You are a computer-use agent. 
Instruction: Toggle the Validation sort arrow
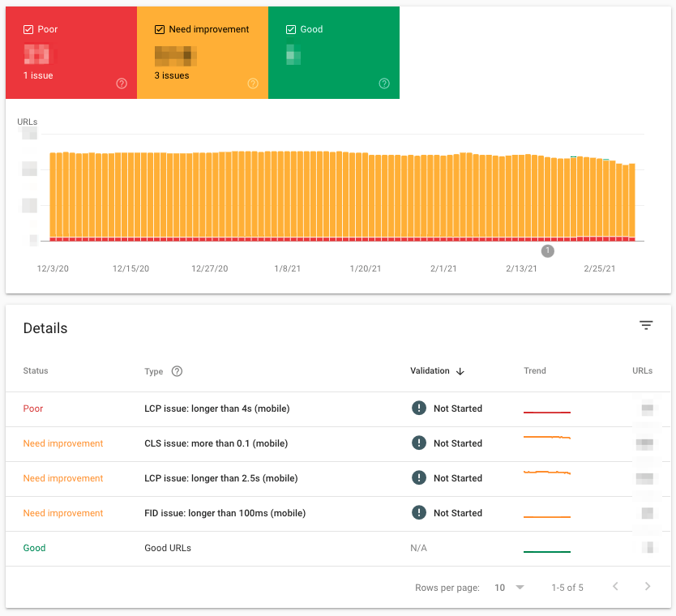(x=460, y=371)
